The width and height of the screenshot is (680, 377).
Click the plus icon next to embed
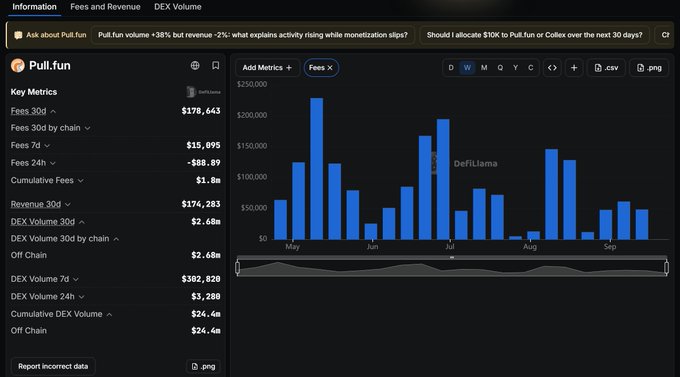574,68
